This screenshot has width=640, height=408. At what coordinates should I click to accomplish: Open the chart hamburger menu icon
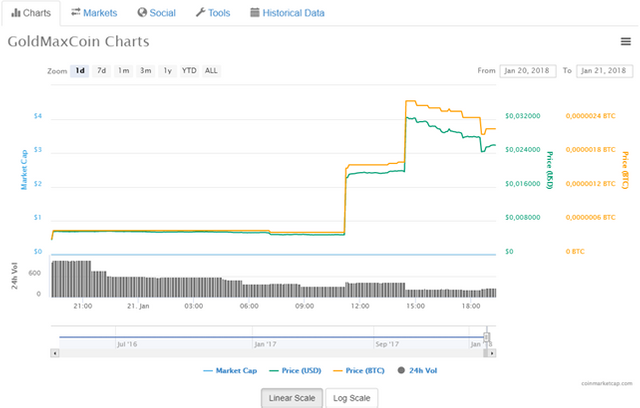pos(625,41)
